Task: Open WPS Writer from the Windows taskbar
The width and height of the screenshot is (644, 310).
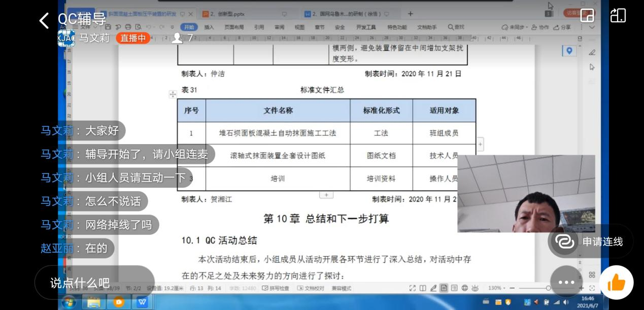Action: point(142,302)
